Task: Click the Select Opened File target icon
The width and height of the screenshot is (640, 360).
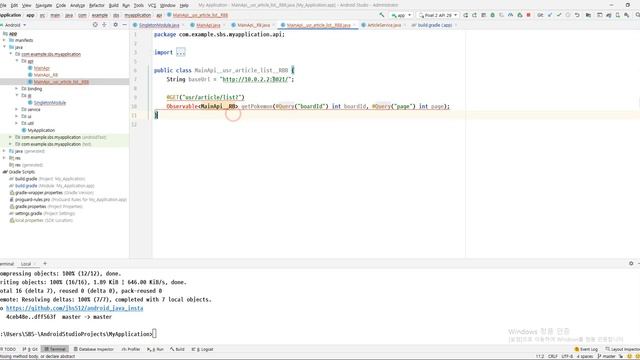Action: (95, 25)
